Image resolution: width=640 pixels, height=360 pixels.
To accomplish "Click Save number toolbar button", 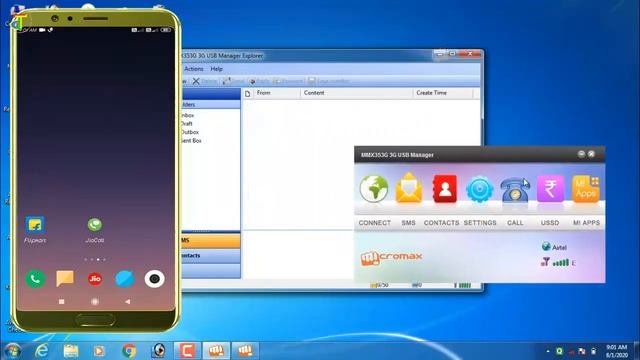I will click(x=329, y=81).
